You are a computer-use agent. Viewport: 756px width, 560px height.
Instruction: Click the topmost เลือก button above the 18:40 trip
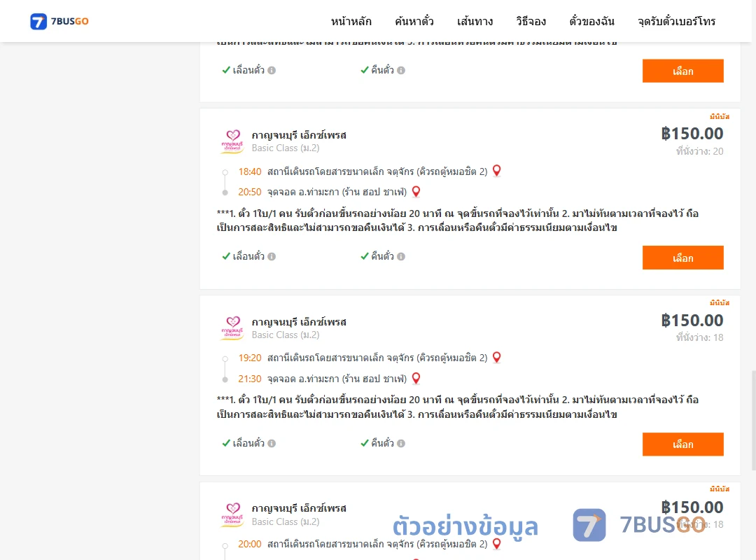coord(682,71)
